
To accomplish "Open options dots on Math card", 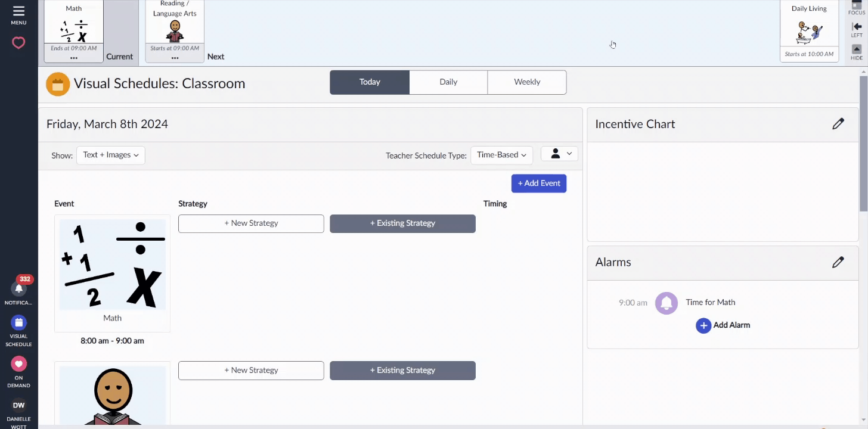I will (x=74, y=58).
